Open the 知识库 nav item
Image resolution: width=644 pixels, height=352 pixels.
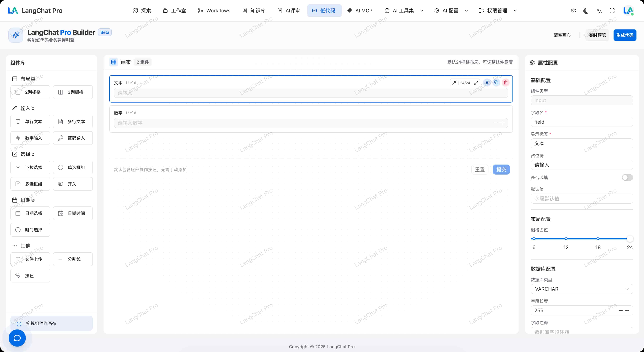coord(254,11)
